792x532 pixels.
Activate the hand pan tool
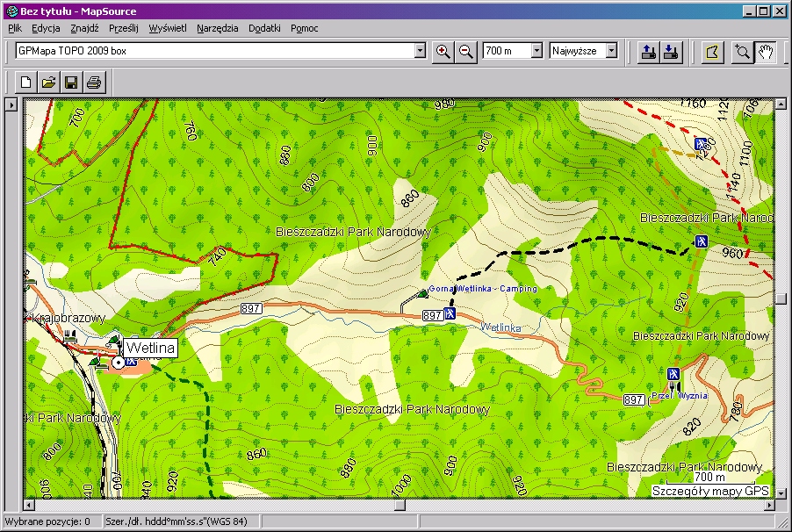pyautogui.click(x=766, y=52)
